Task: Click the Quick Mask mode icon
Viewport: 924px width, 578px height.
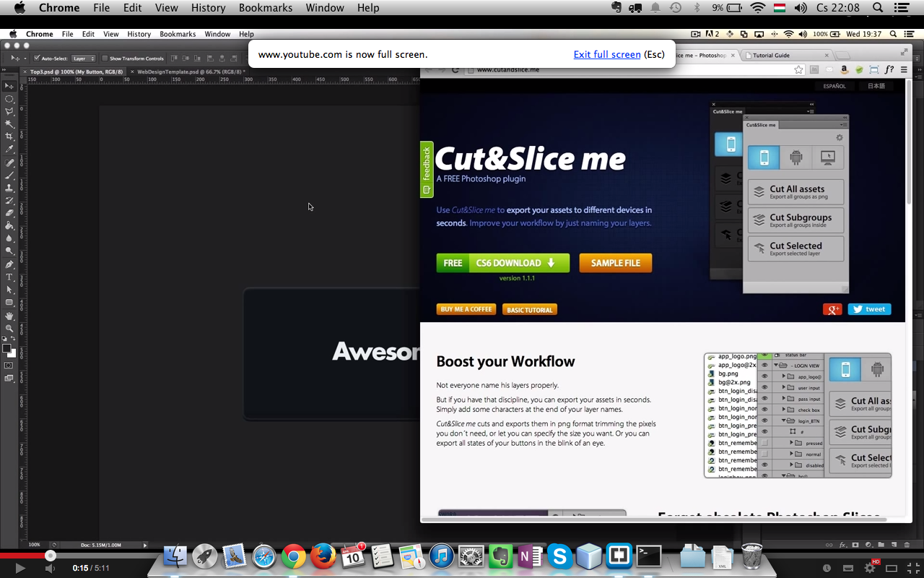Action: pos(9,365)
